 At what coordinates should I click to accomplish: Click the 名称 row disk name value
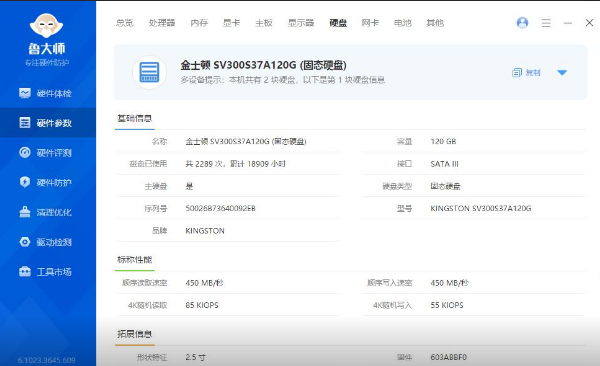coord(246,141)
